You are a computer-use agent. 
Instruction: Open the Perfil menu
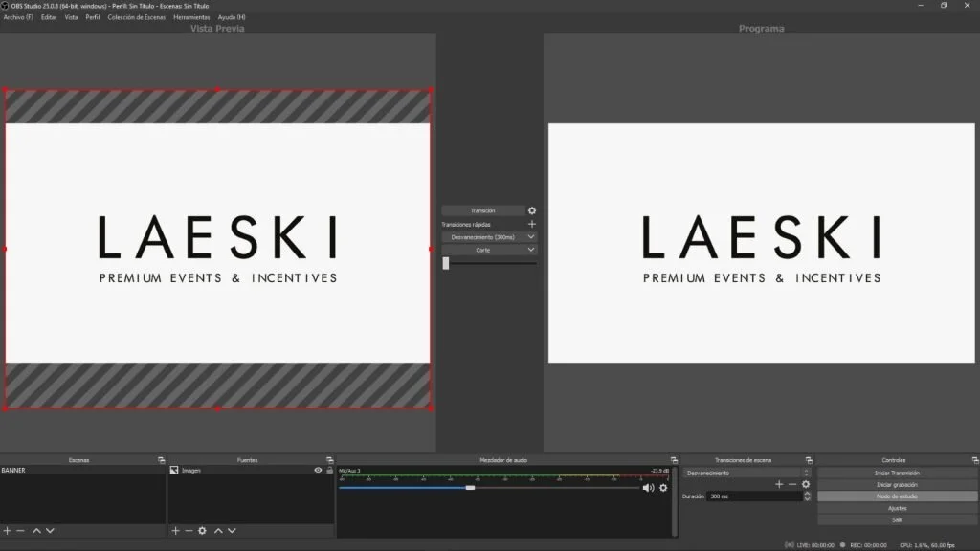[93, 17]
